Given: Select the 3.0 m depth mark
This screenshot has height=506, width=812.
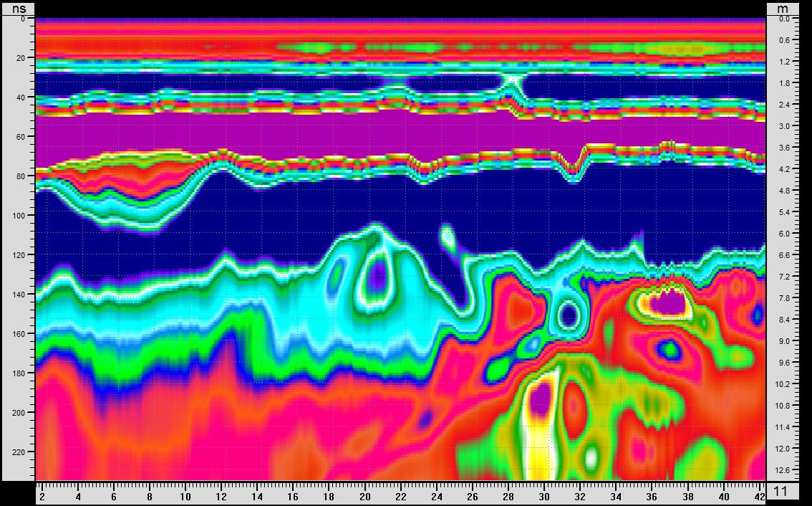Looking at the screenshot, I should 783,126.
